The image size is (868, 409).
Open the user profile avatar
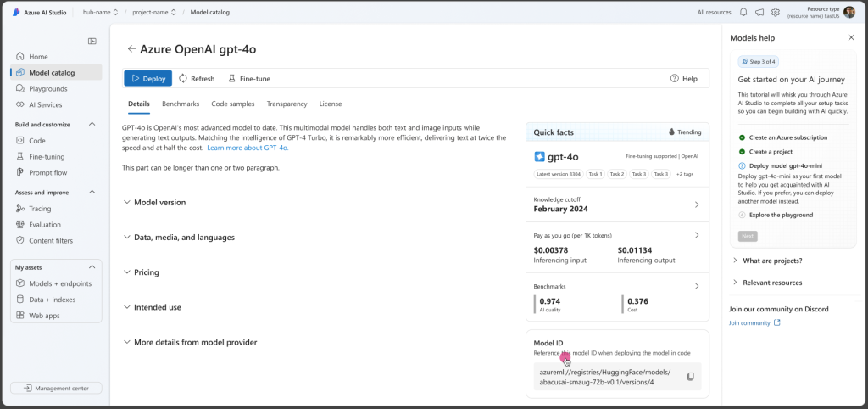(849, 12)
